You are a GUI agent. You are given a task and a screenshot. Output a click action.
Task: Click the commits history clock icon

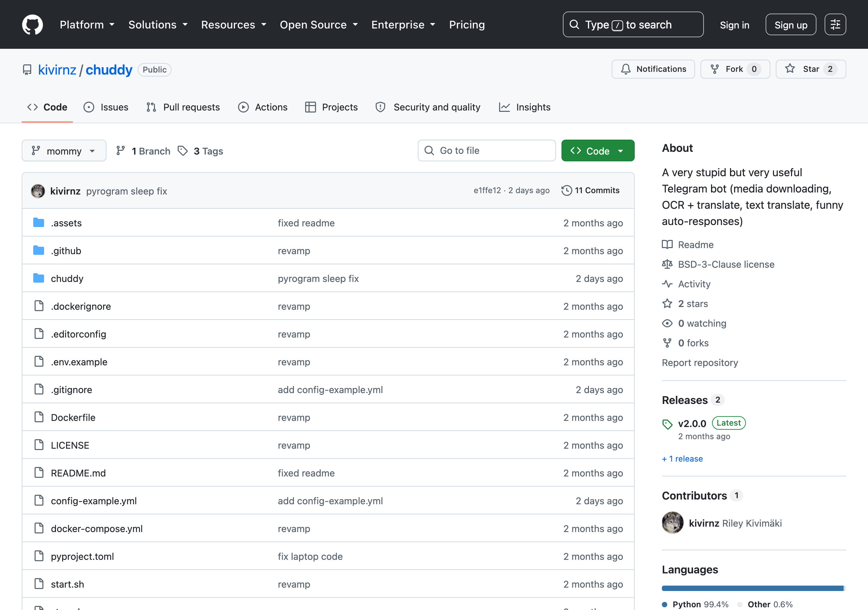tap(566, 190)
